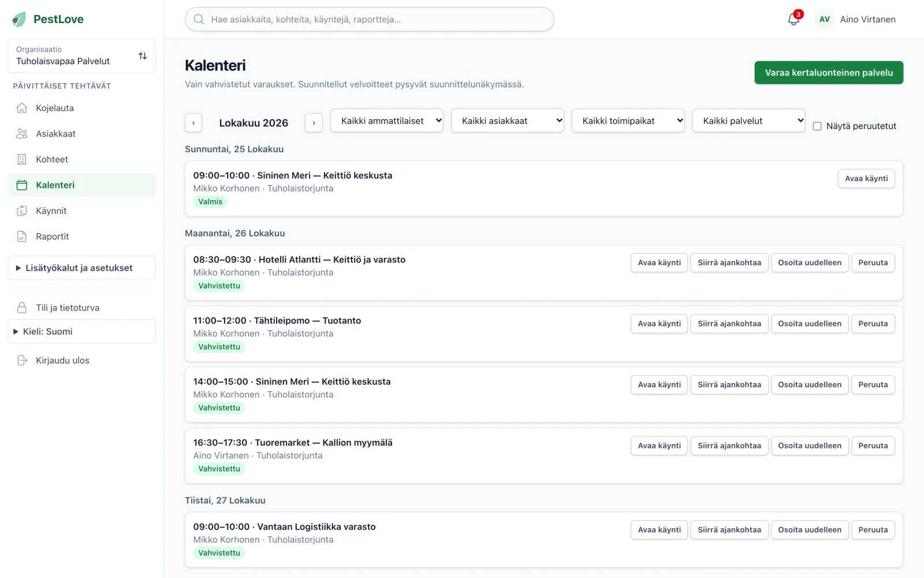The image size is (924, 578).
Task: Click the lock icon for Tili ja tietoturva
Action: (22, 307)
